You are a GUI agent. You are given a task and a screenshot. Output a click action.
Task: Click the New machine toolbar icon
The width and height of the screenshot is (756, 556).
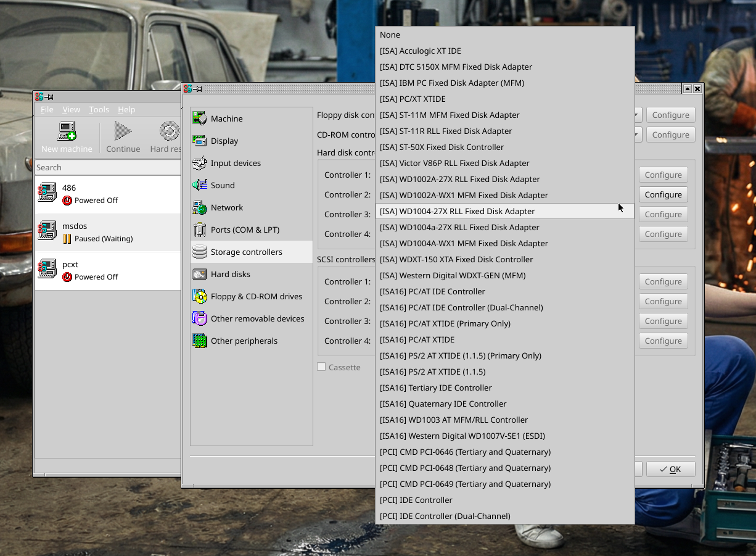(x=67, y=131)
